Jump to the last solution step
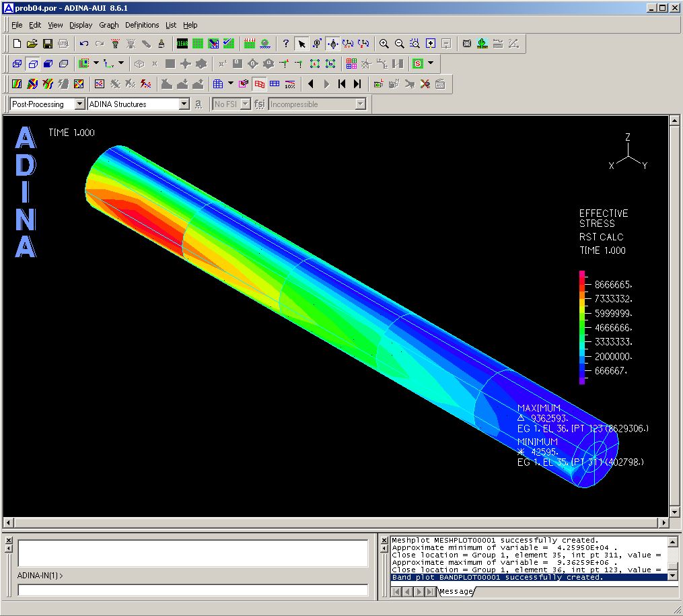 (x=357, y=84)
